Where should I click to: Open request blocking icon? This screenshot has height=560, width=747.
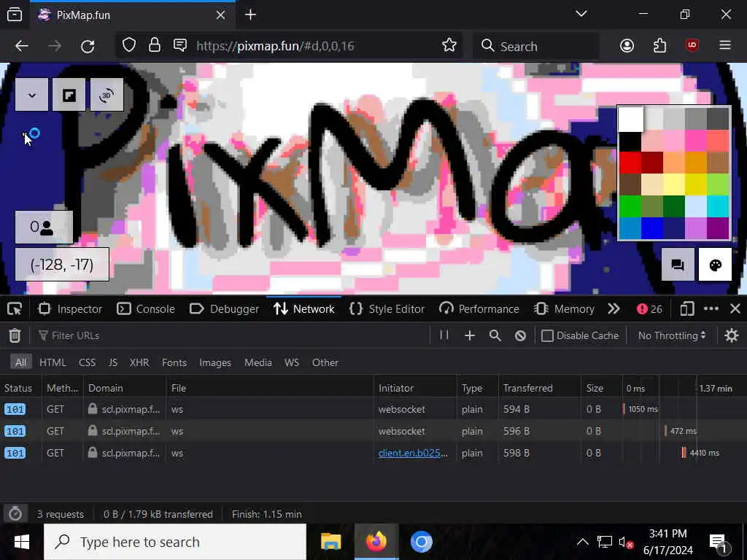(520, 335)
